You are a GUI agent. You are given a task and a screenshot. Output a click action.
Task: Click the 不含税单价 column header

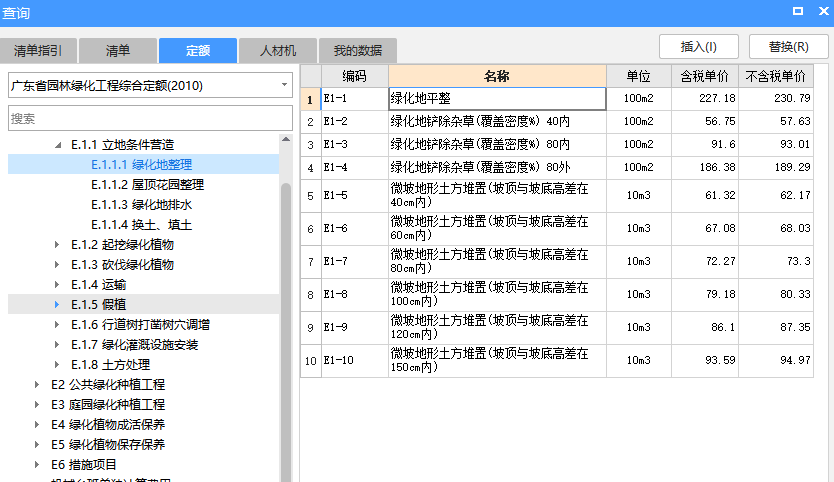[x=776, y=76]
